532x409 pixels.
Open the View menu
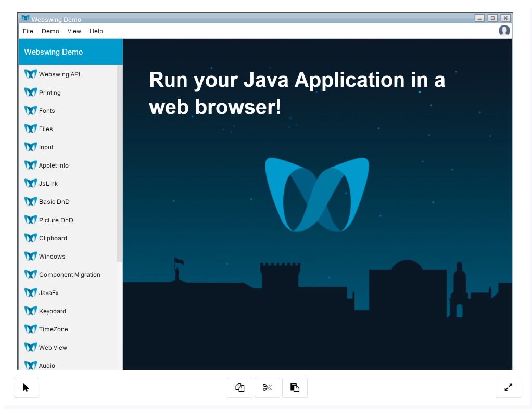[x=74, y=31]
